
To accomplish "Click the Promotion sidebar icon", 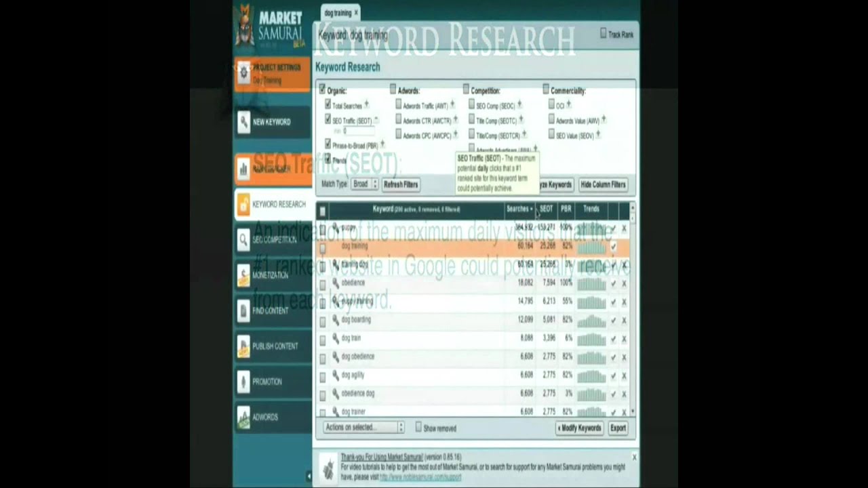I will click(243, 382).
